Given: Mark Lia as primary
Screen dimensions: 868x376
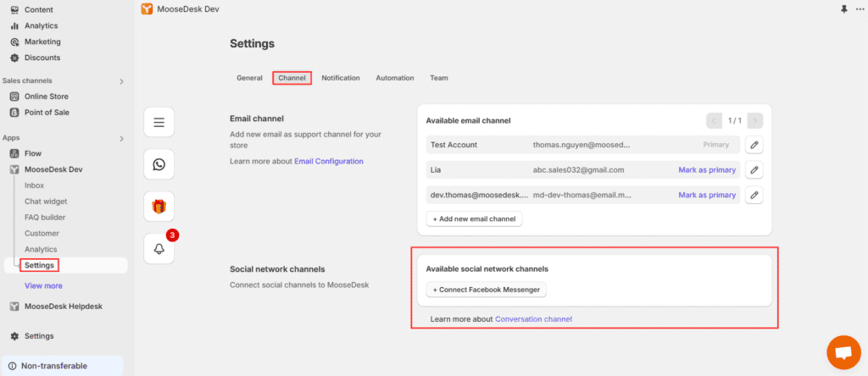Looking at the screenshot, I should coord(707,169).
